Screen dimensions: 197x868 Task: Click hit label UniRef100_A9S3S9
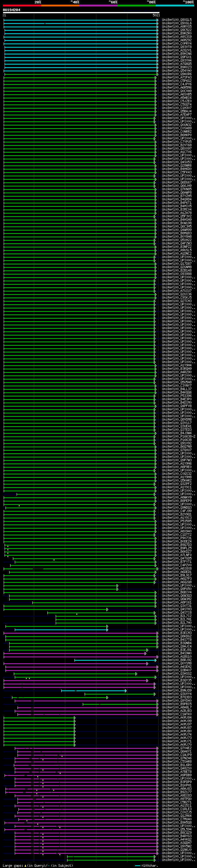pos(177,37)
